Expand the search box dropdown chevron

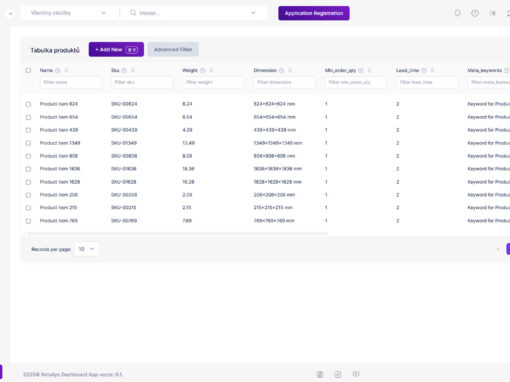click(253, 13)
